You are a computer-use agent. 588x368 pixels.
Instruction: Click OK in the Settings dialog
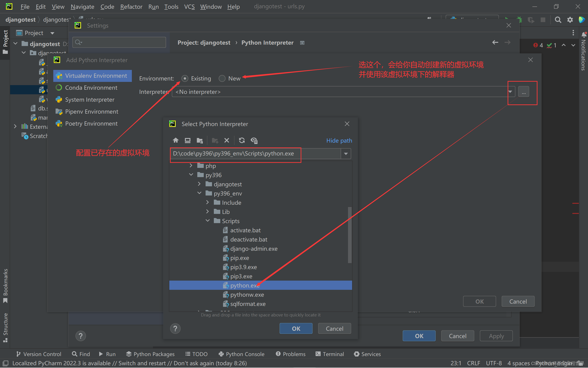[x=419, y=336]
